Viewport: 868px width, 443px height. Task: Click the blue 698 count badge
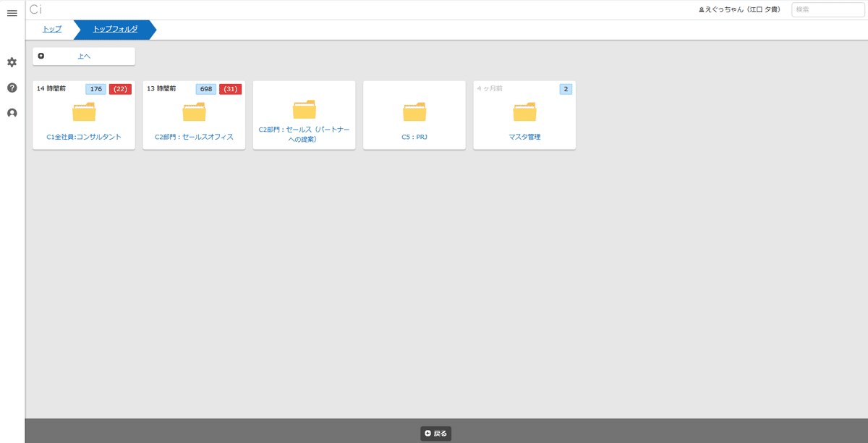[x=206, y=89]
